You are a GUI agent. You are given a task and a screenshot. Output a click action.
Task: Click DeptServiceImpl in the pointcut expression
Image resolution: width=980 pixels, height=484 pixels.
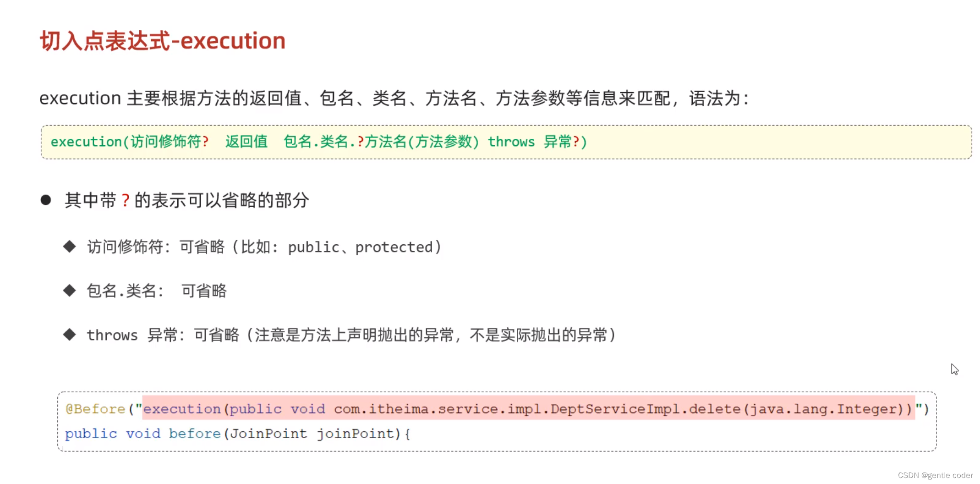[615, 409]
